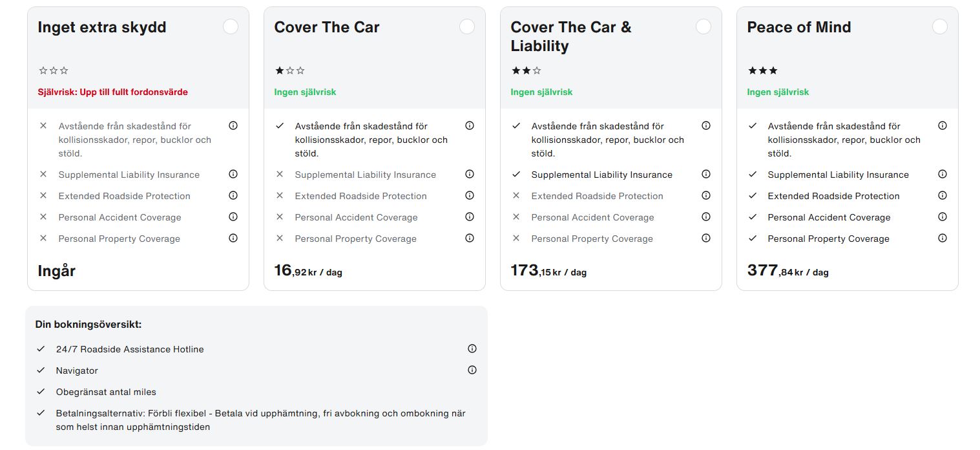View Personal Property Coverage info in Peace of Mind
The image size is (980, 450).
tap(943, 238)
